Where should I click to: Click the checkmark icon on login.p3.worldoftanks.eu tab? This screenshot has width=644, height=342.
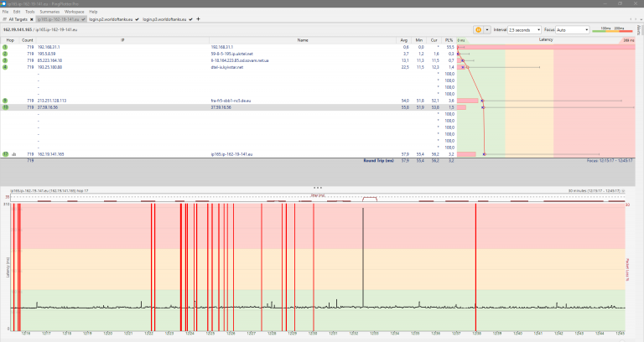click(190, 18)
